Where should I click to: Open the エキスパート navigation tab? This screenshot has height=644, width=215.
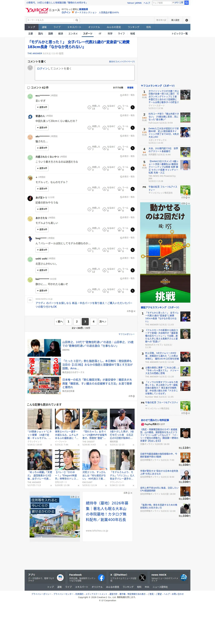pyautogui.click(x=74, y=27)
